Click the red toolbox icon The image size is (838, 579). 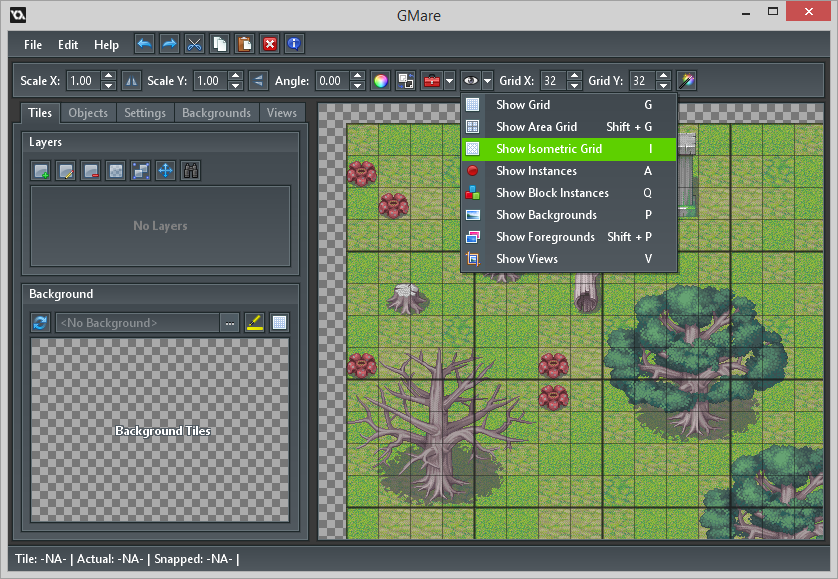tap(432, 81)
